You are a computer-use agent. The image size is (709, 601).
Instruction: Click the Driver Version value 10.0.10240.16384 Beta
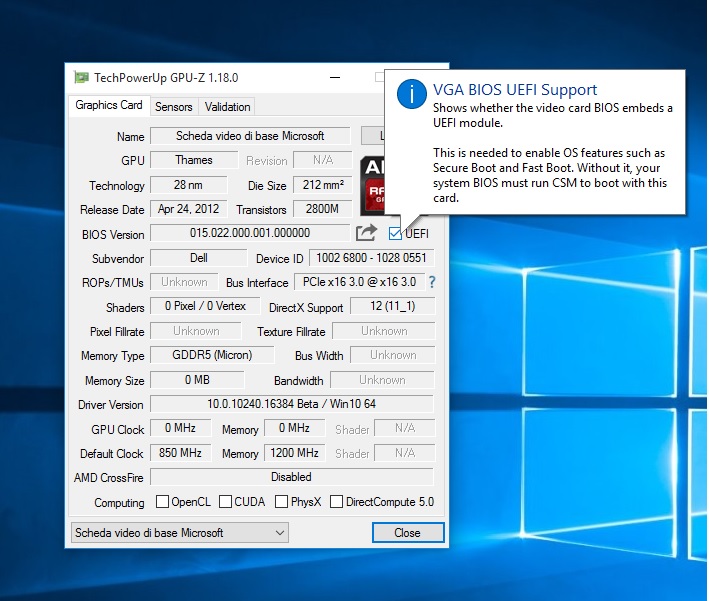(x=292, y=404)
